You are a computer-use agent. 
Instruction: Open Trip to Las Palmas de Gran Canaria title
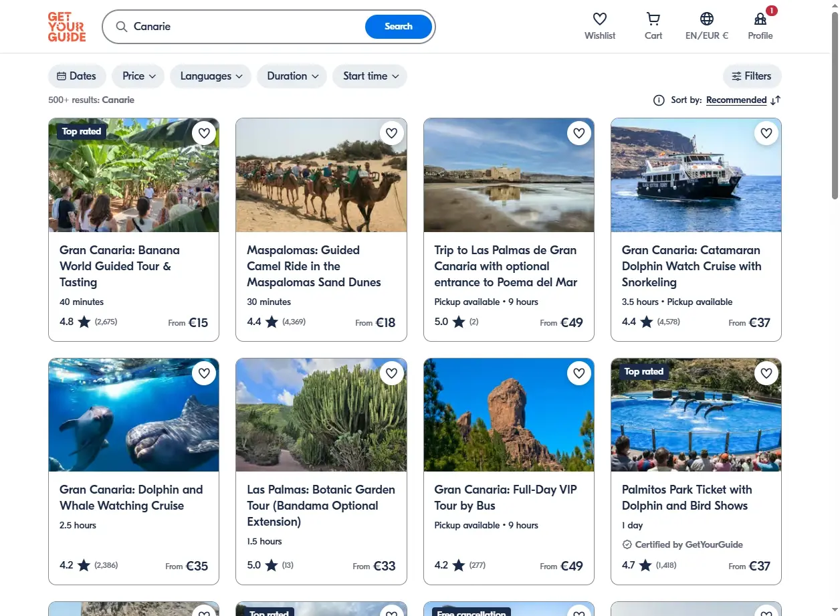(x=506, y=266)
